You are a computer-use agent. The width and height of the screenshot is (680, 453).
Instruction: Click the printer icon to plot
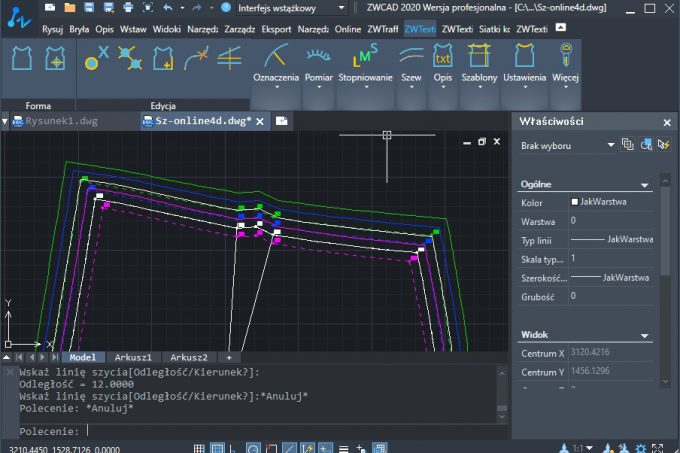coord(128,7)
